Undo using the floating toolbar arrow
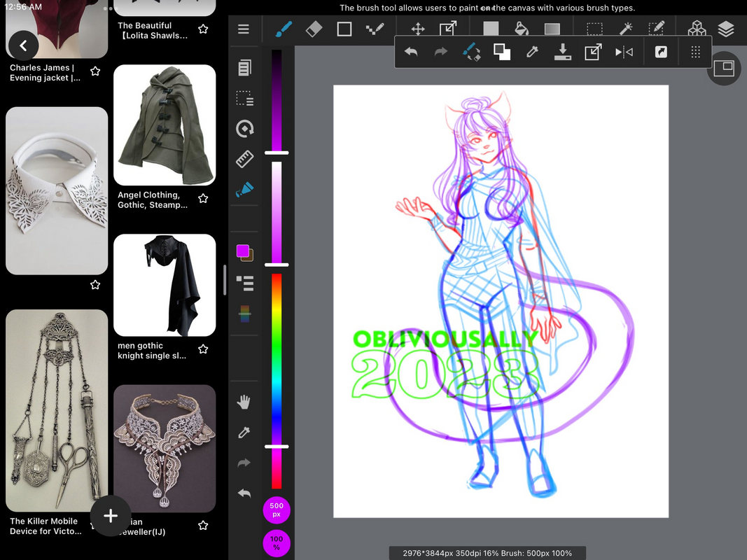 [x=411, y=51]
